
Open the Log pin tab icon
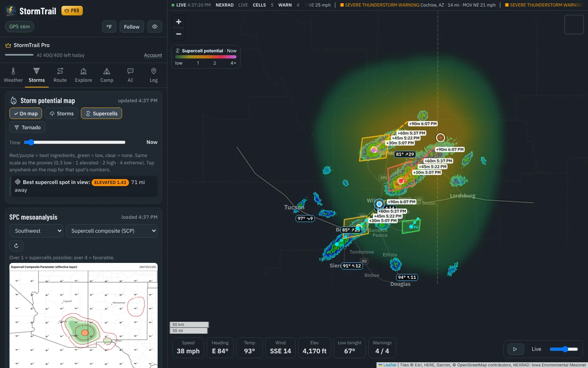click(x=154, y=71)
